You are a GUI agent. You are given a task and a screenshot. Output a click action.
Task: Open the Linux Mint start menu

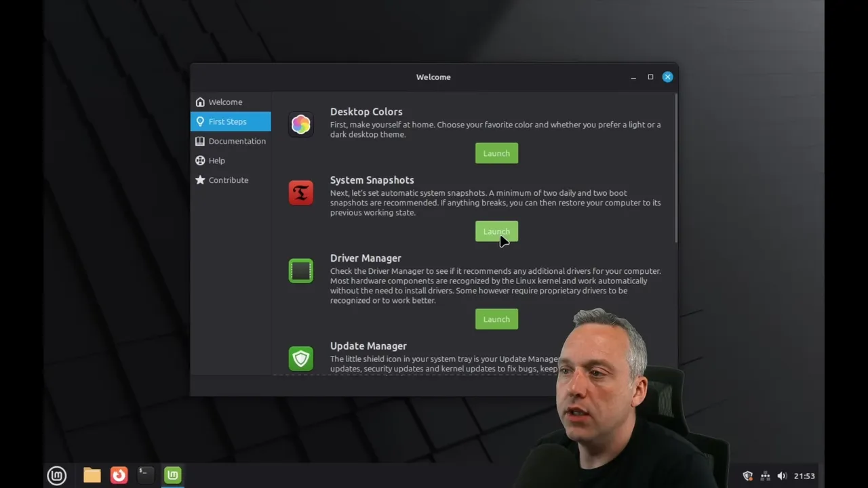pyautogui.click(x=57, y=475)
